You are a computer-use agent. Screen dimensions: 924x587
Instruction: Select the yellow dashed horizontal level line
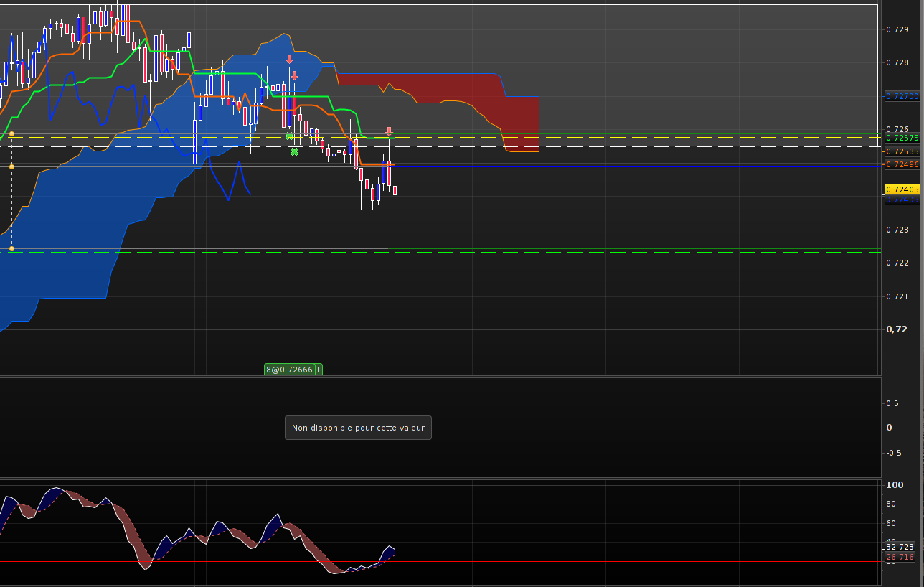[439, 137]
